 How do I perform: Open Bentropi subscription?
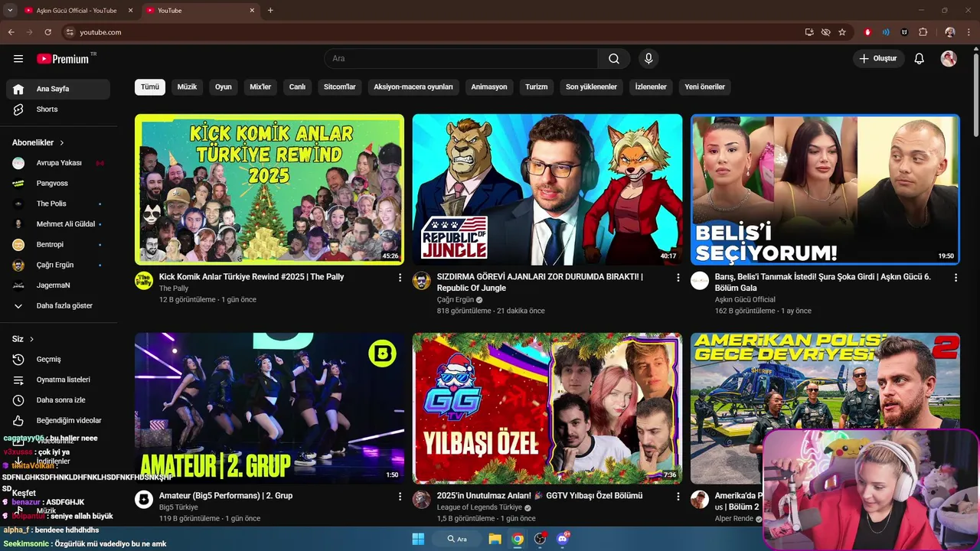[x=58, y=244]
